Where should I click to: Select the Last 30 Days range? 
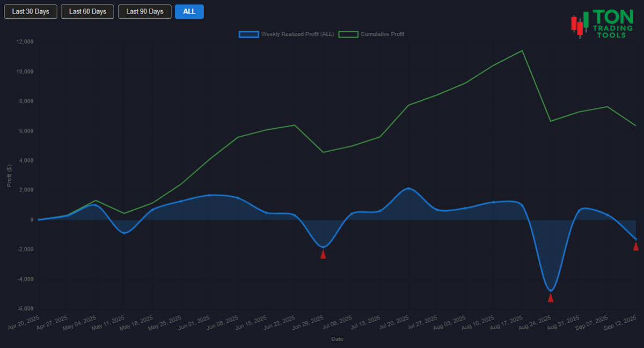(x=31, y=12)
